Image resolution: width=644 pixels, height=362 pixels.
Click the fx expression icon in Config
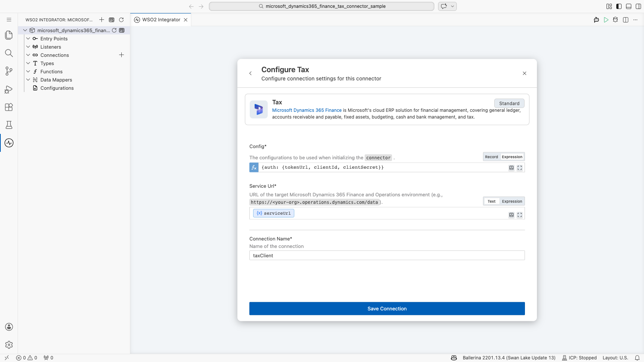point(254,168)
